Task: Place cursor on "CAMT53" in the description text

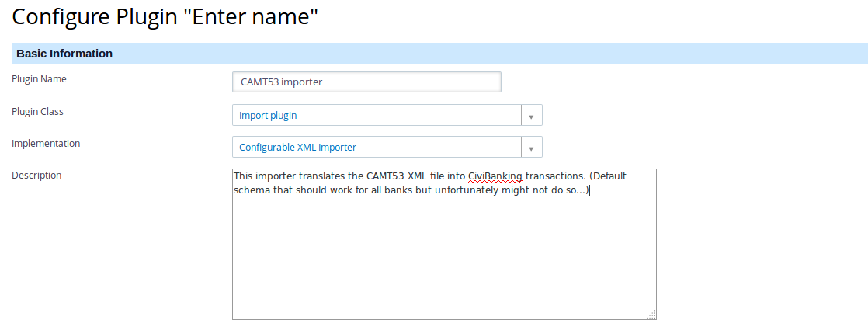Action: click(x=385, y=177)
